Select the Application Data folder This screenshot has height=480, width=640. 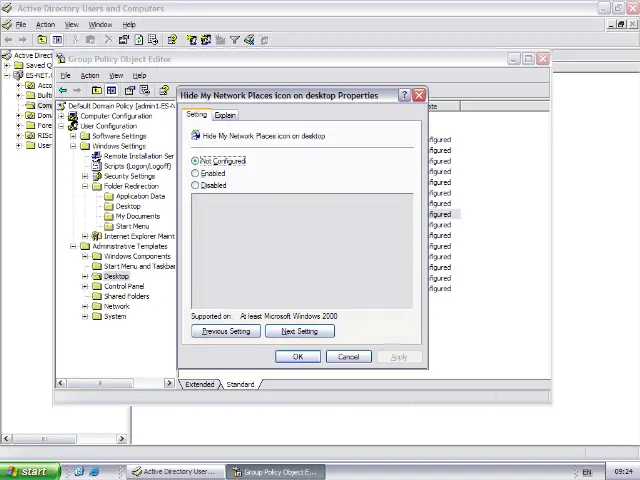tap(140, 196)
